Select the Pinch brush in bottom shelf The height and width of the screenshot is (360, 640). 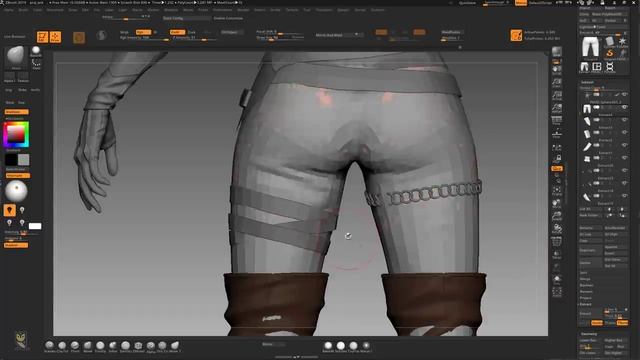coord(75,346)
